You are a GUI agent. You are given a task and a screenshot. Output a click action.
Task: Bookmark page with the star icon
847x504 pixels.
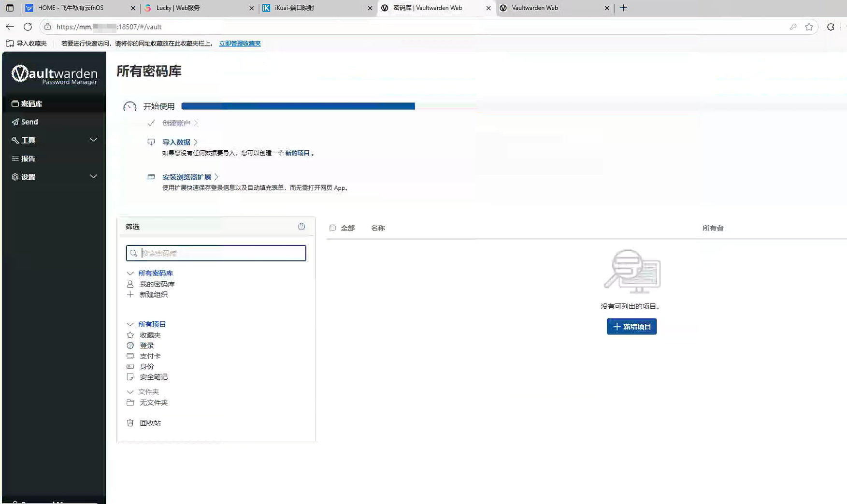tap(809, 27)
